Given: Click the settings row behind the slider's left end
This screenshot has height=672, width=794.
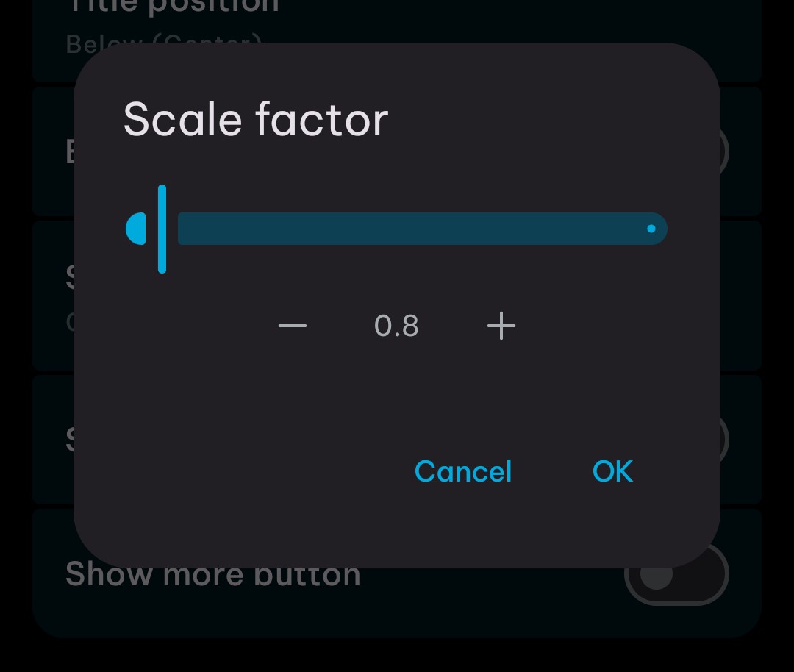Looking at the screenshot, I should pyautogui.click(x=53, y=294).
